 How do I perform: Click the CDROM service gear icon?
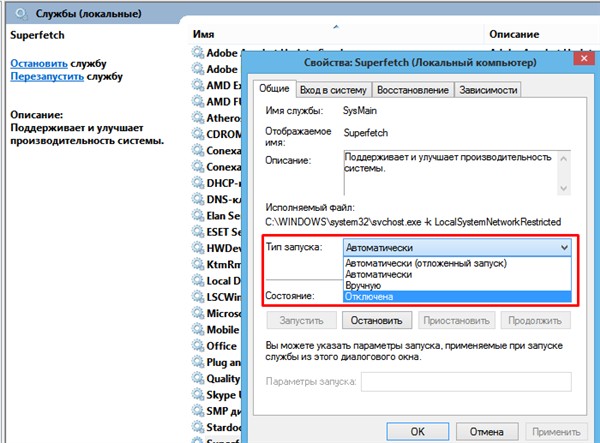pyautogui.click(x=198, y=134)
